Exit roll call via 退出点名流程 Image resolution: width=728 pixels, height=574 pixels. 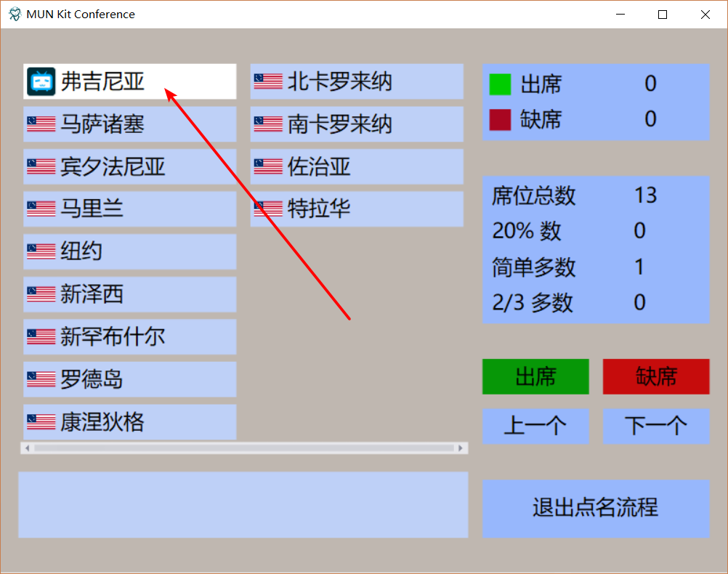(x=596, y=508)
